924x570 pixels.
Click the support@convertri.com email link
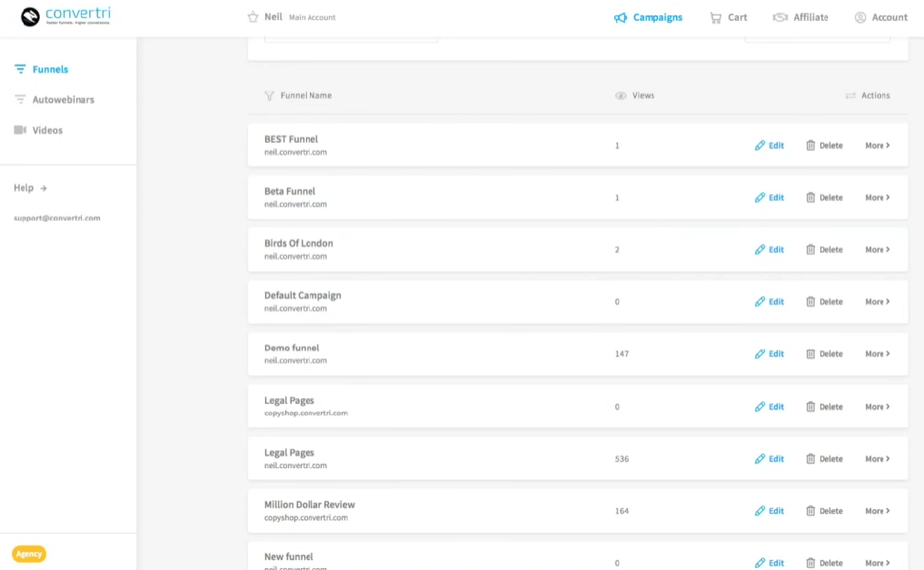[56, 218]
